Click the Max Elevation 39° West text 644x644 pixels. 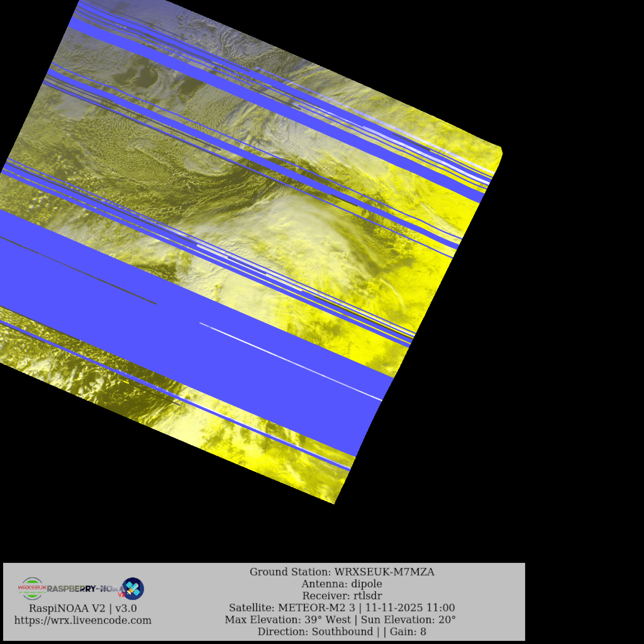coord(288,620)
